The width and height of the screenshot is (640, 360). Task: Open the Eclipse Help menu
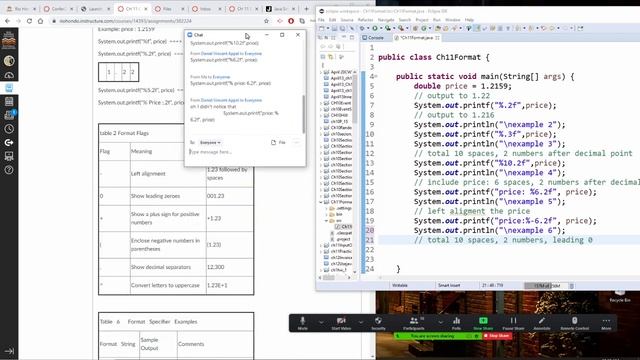coord(469,20)
